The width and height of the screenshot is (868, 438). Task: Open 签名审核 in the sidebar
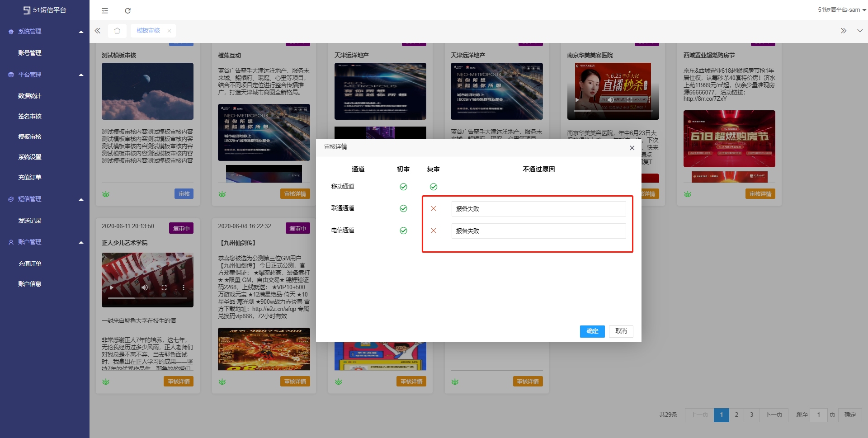tap(30, 116)
